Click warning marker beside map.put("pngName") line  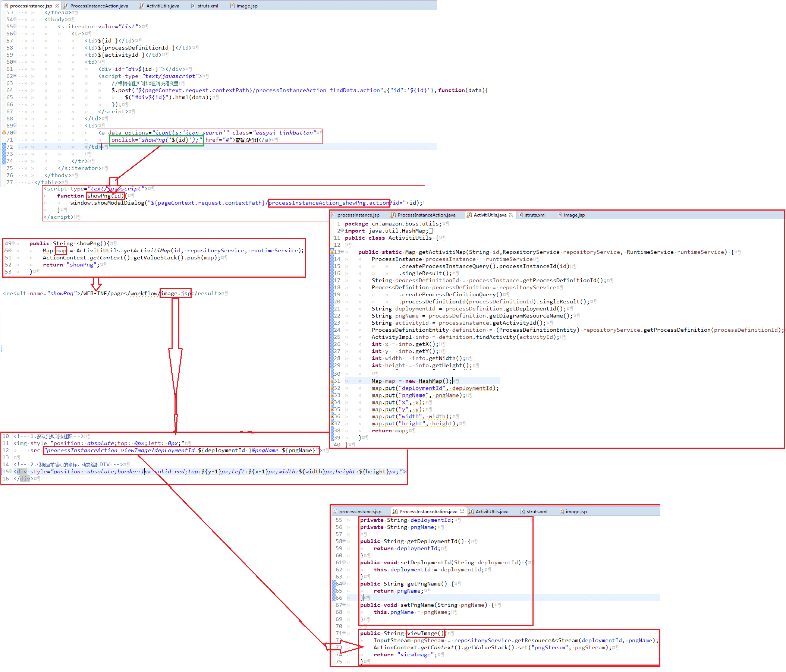(331, 395)
